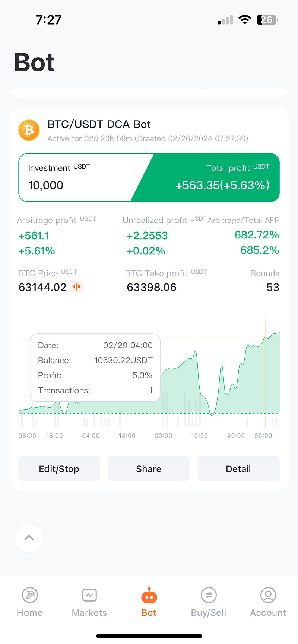Tap the Wi-Fi status icon
The image size is (298, 644).
pos(245,20)
